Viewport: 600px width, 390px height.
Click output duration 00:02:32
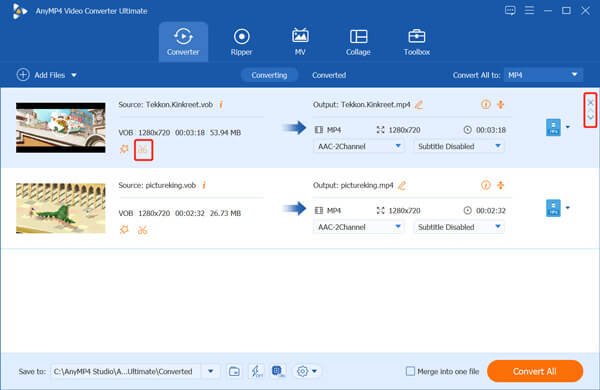[x=491, y=211]
